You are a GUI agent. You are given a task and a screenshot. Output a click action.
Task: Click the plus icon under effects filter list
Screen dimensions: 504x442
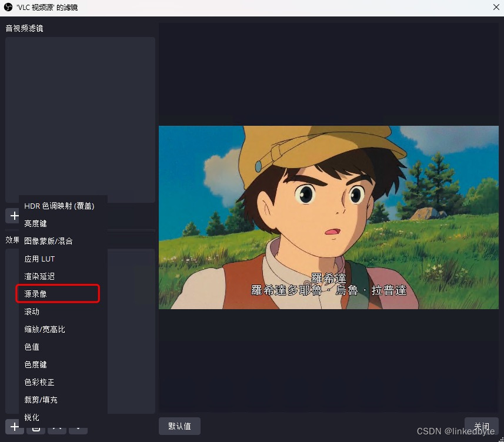click(x=15, y=427)
